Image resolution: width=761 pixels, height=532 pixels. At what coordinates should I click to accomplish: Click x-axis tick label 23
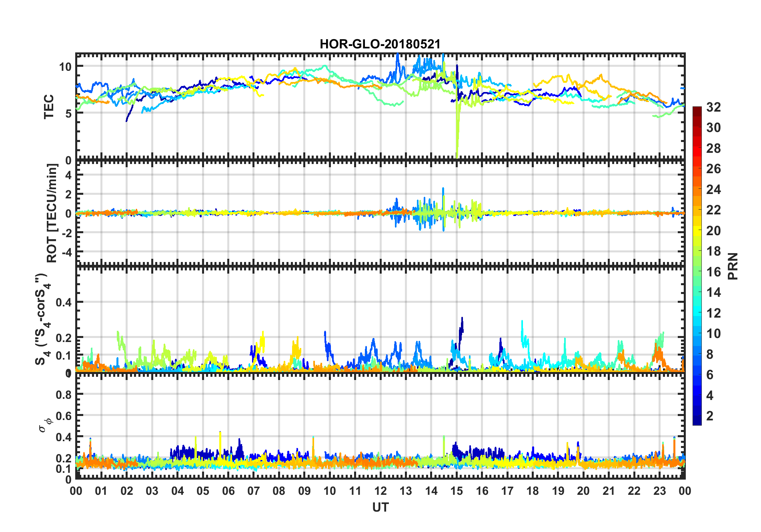point(659,491)
